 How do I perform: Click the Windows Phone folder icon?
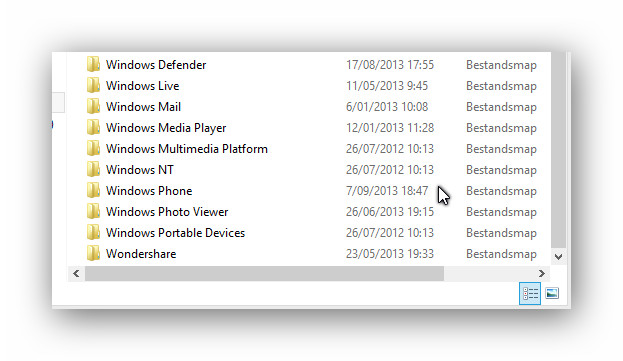(93, 191)
